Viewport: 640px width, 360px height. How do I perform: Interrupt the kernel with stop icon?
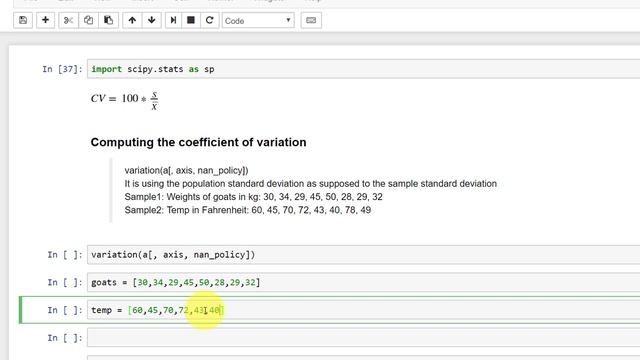[x=191, y=20]
